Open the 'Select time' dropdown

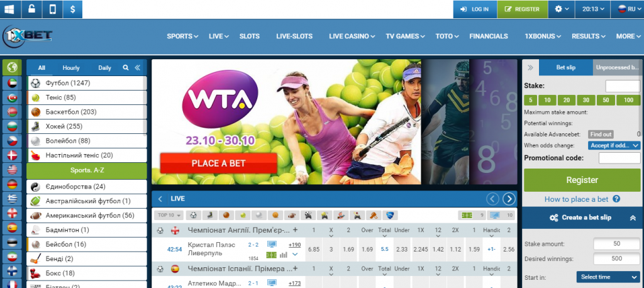(x=608, y=277)
